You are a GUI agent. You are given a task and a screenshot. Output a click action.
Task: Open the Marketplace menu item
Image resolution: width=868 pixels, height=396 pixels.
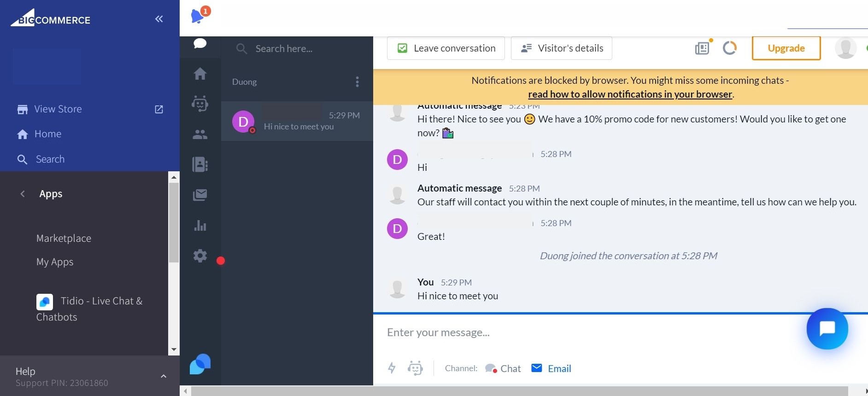coord(64,239)
